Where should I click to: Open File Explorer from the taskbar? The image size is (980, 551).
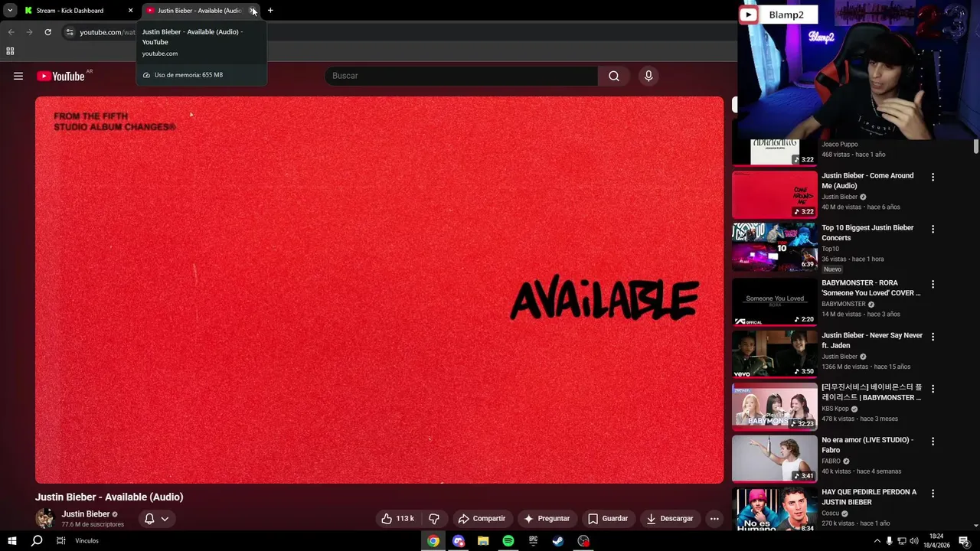click(x=483, y=541)
